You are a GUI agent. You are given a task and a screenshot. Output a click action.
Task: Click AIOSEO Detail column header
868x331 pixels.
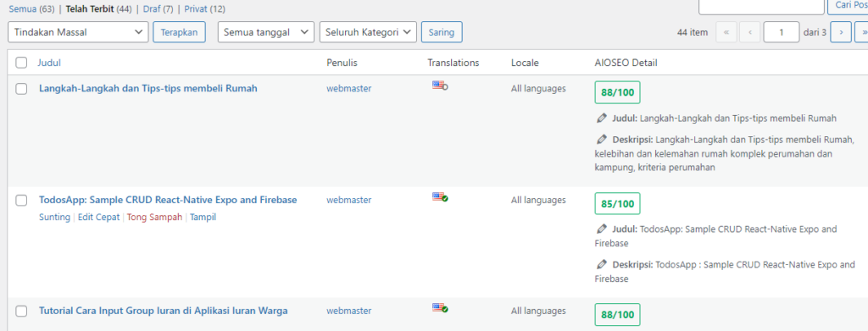point(626,63)
